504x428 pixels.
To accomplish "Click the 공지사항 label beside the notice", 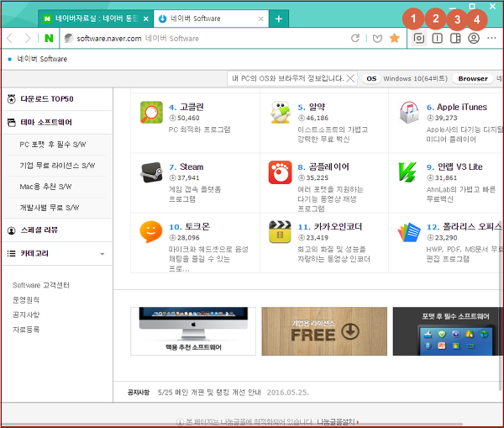I will tap(139, 393).
